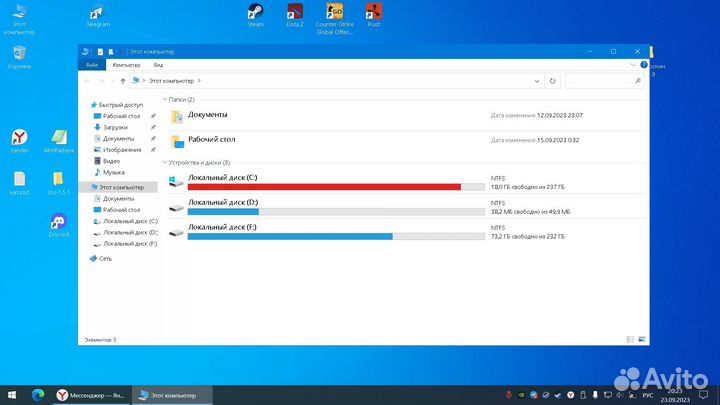Click the Этот компьютер taskbar button

(172, 395)
